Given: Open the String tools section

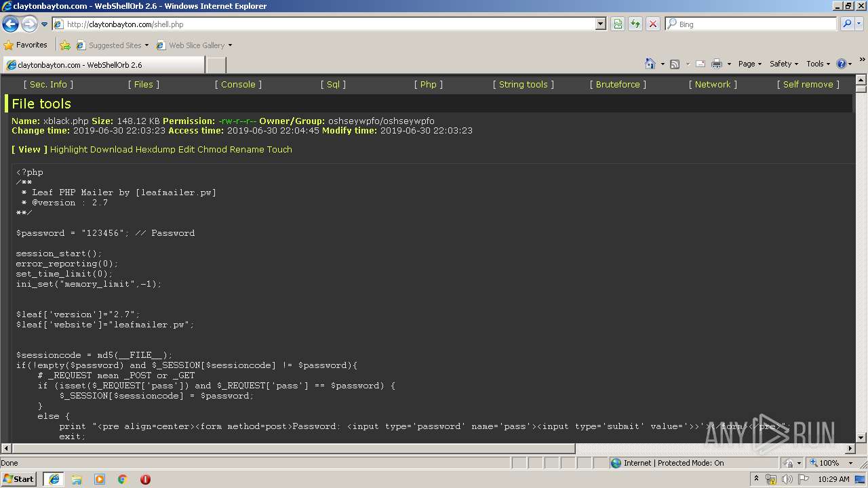Looking at the screenshot, I should point(523,85).
